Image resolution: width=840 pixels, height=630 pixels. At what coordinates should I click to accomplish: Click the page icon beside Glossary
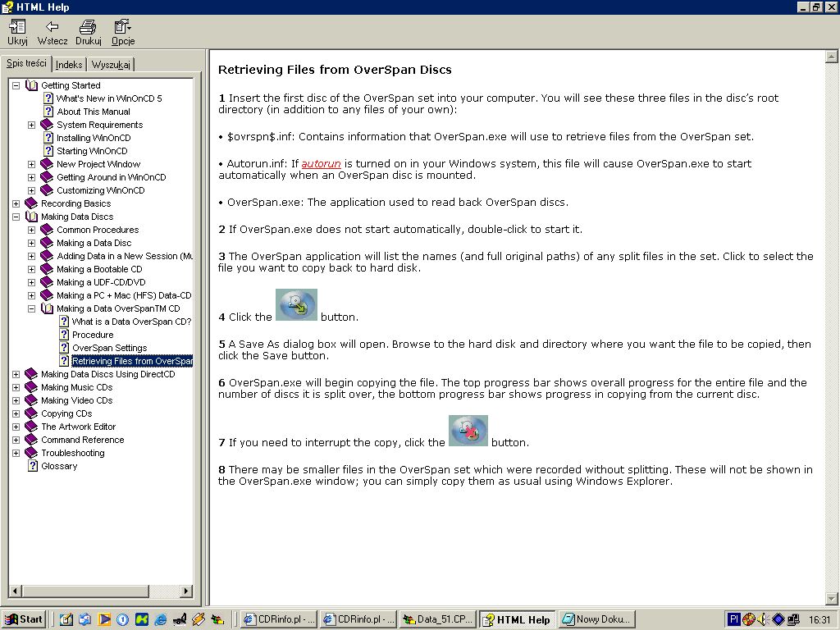coord(33,466)
